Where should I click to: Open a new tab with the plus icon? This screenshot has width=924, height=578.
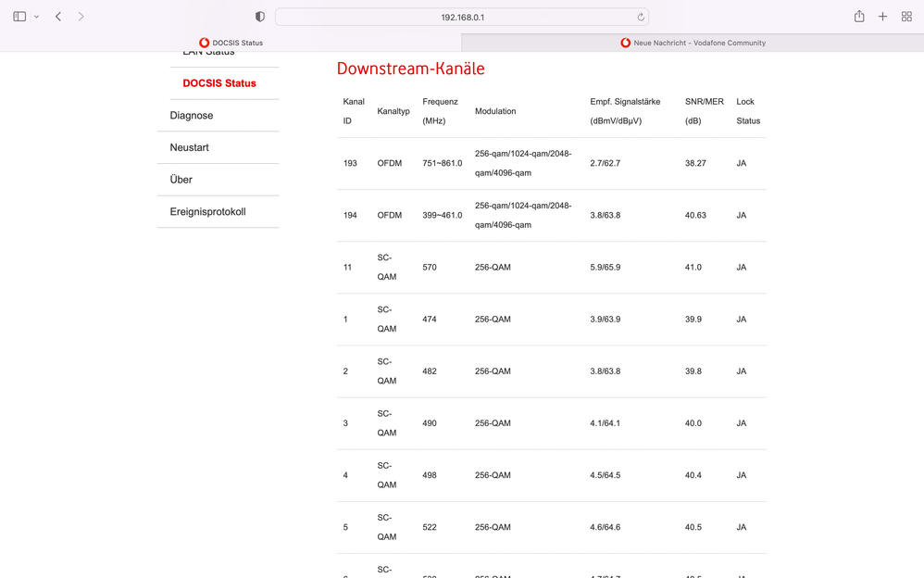tap(882, 17)
